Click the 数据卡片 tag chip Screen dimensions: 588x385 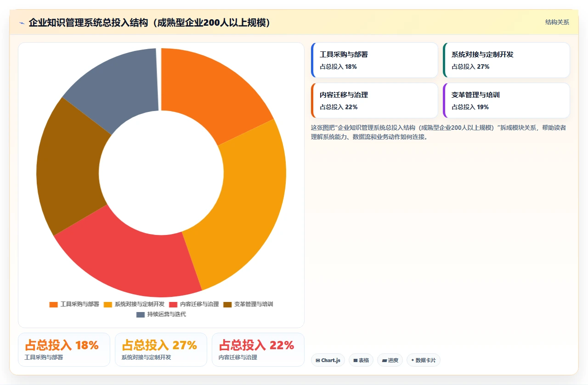[x=424, y=360]
